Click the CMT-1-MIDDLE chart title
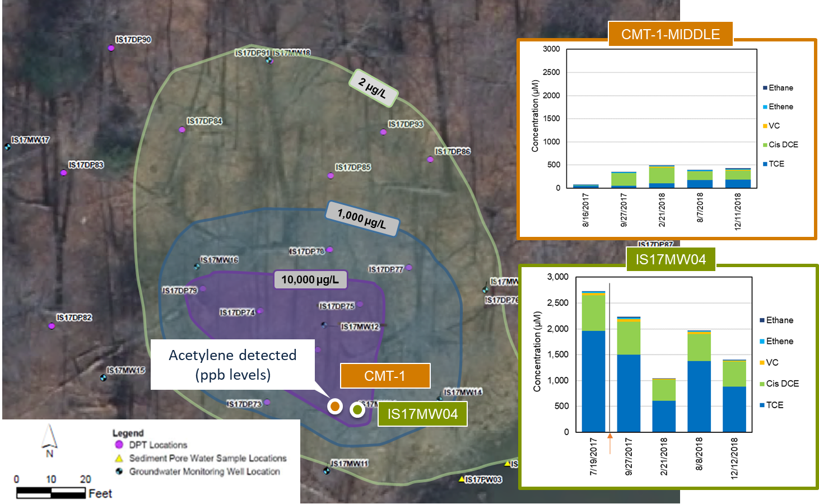 point(671,34)
